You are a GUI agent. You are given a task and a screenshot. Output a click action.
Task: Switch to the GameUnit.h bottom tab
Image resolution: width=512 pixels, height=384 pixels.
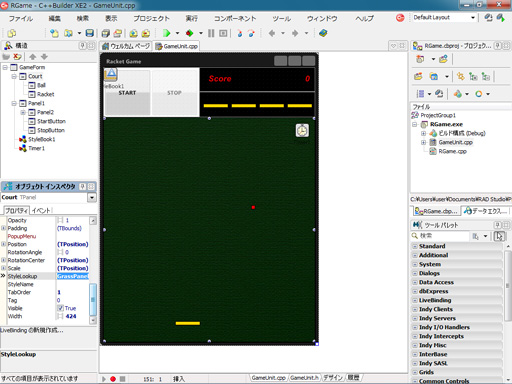[x=304, y=378]
